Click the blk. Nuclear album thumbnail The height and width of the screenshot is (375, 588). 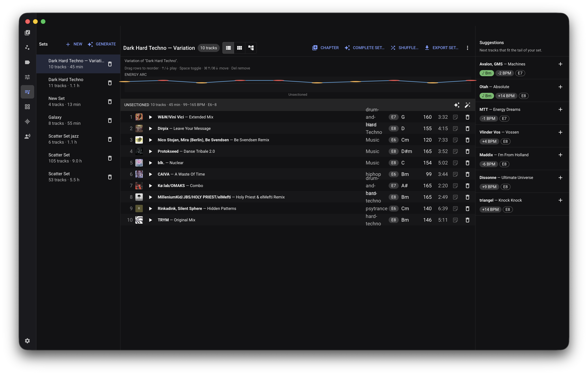pos(139,163)
